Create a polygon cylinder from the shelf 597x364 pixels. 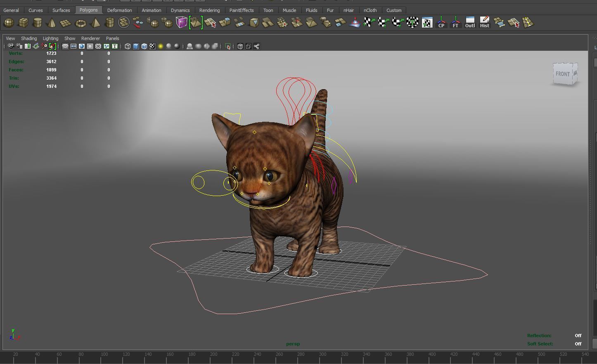coord(38,23)
